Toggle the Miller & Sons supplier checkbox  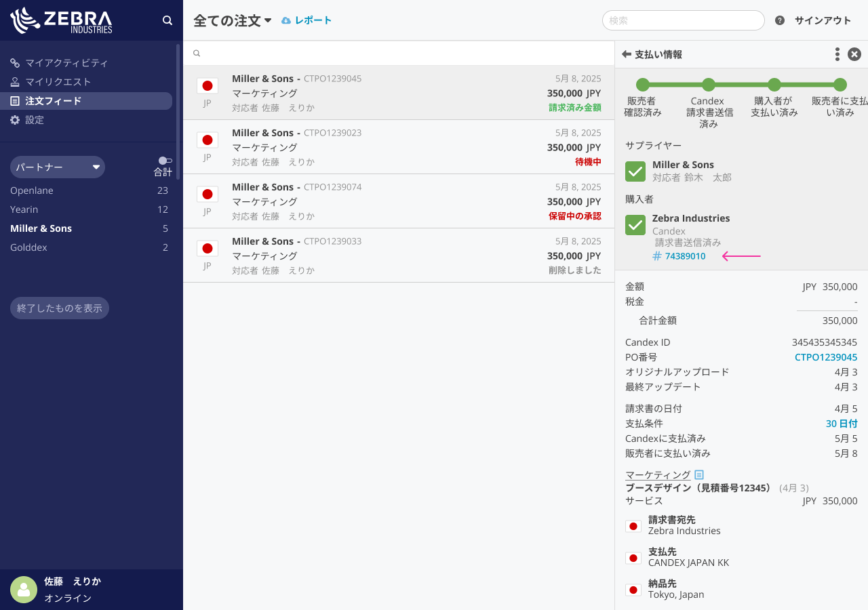pos(635,171)
